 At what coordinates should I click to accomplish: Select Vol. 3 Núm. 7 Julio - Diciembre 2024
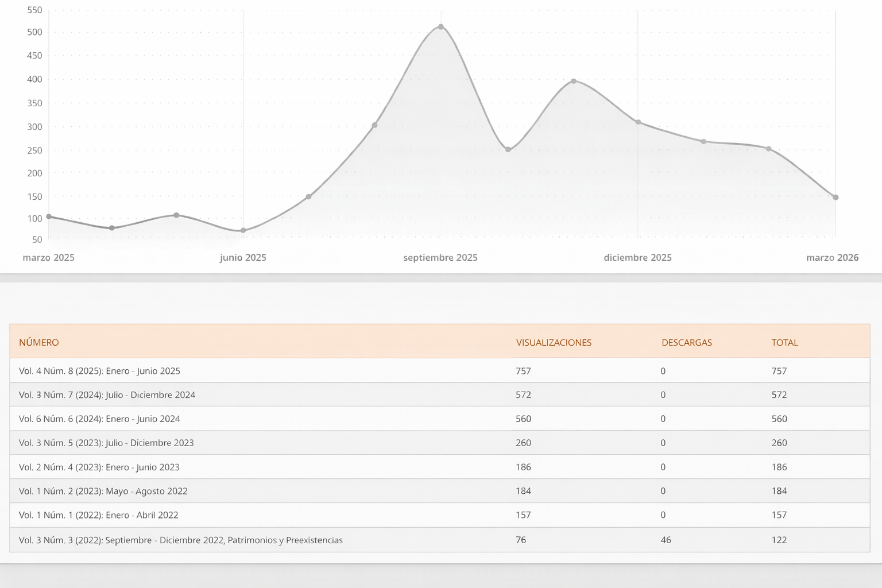click(x=107, y=395)
